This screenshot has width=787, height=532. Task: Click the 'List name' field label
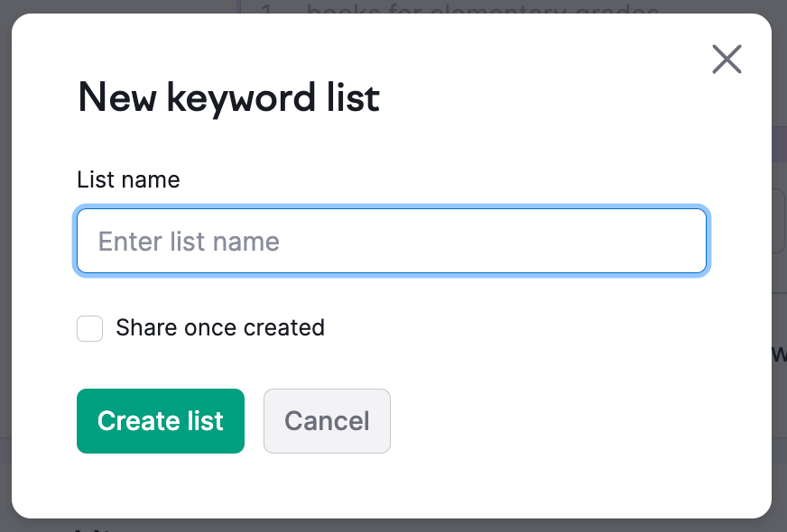point(128,179)
